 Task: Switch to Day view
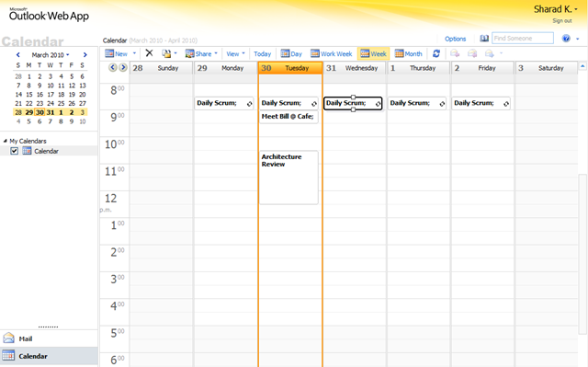291,53
